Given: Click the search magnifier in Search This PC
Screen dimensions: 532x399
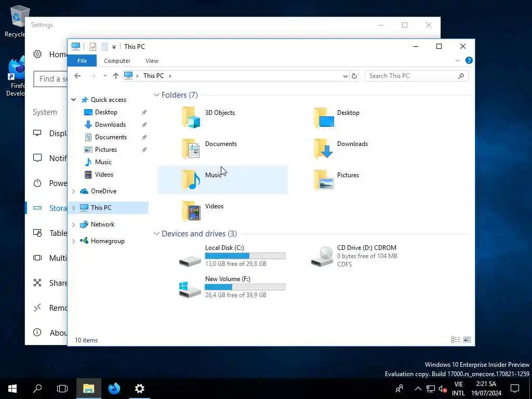Looking at the screenshot, I should [461, 76].
